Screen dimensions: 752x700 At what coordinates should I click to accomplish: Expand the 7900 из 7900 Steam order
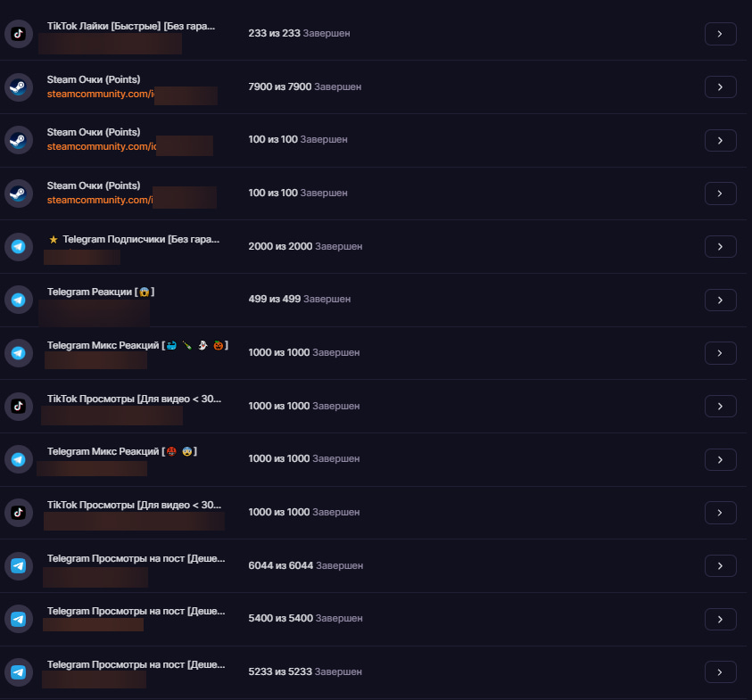[721, 86]
